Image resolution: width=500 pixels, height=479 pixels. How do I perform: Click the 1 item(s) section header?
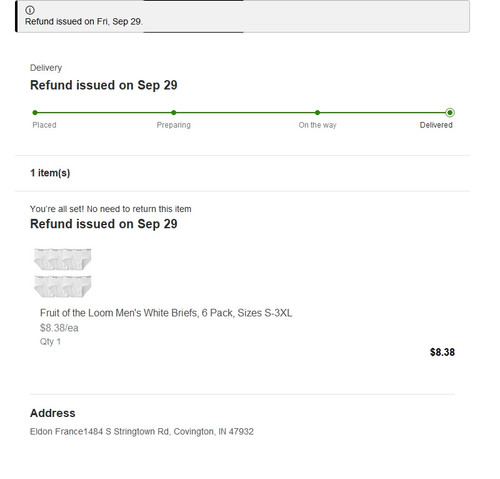50,173
